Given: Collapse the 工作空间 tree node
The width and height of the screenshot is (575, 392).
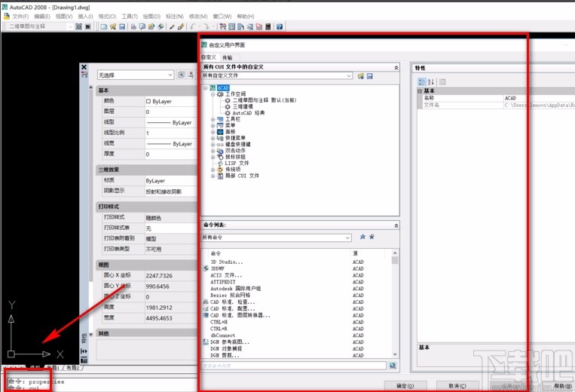Looking at the screenshot, I should [213, 94].
